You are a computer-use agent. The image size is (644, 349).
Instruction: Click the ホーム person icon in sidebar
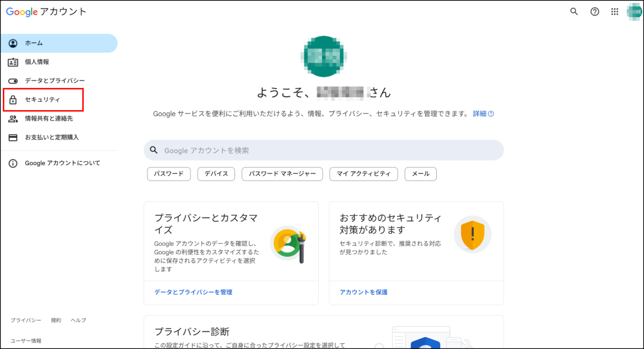tap(13, 43)
